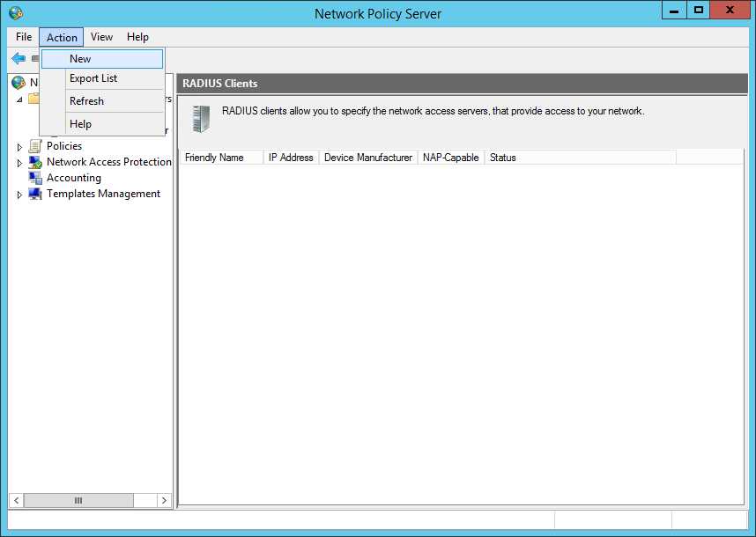Collapse the expanded folder node in tree
This screenshot has height=537, width=756.
click(19, 99)
